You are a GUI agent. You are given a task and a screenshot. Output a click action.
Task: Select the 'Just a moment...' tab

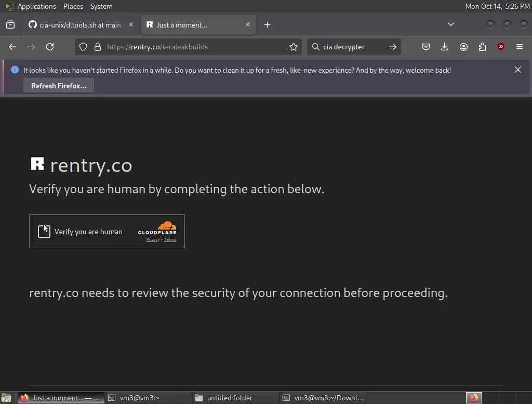[x=198, y=25]
